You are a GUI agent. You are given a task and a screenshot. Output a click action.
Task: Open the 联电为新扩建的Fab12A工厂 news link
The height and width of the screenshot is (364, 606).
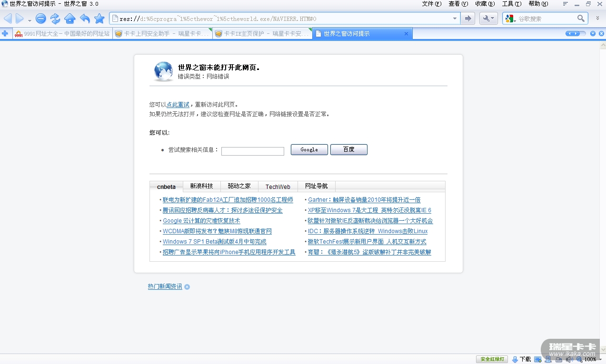228,200
